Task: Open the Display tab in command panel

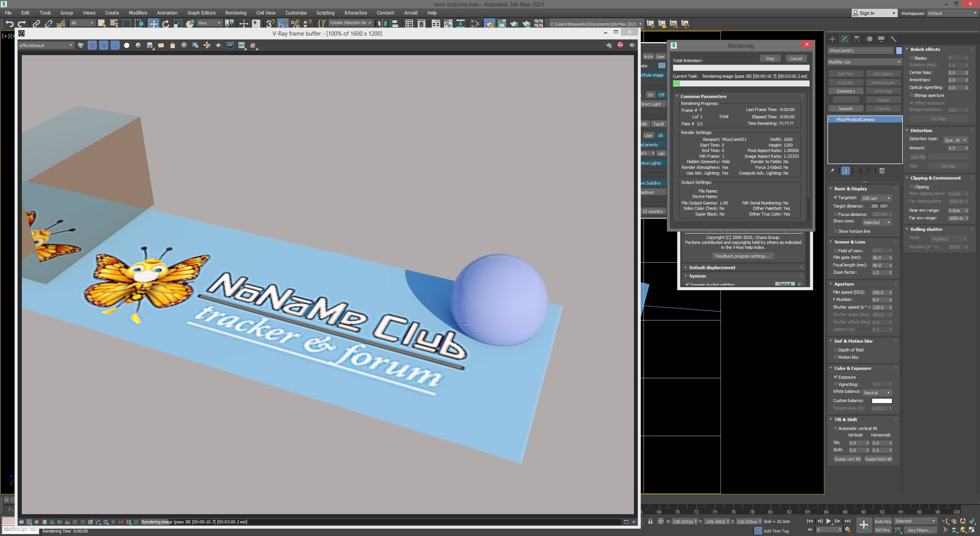Action: tap(881, 39)
